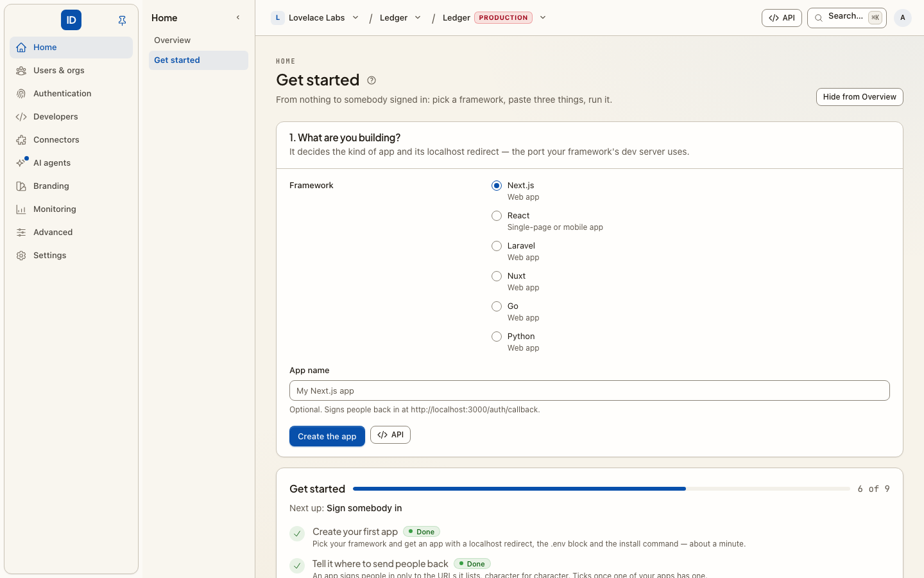
Task: Select the Go framework radio
Action: coord(497,306)
